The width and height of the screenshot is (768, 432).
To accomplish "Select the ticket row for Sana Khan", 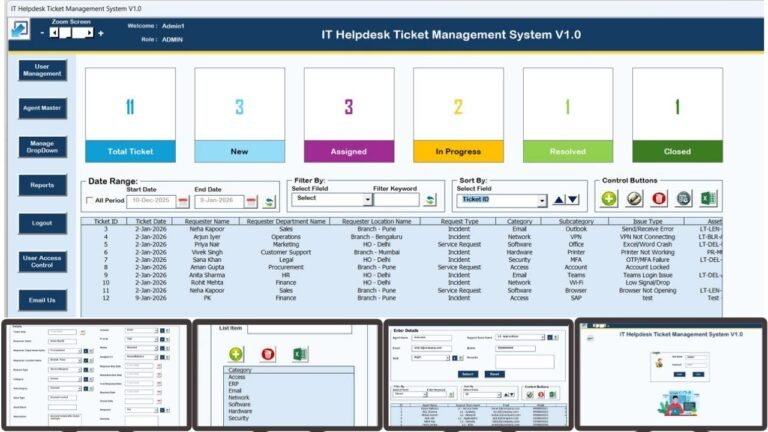I will click(x=401, y=260).
